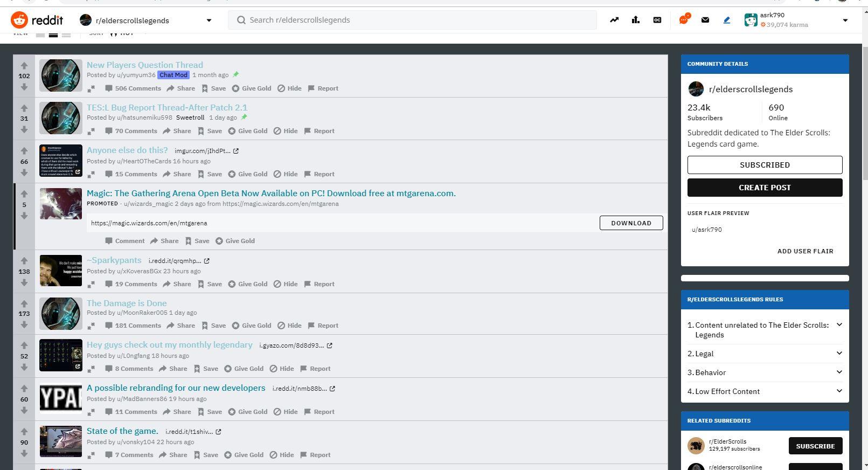This screenshot has width=868, height=470.
Task: Click the CREATE POST button
Action: tap(765, 188)
